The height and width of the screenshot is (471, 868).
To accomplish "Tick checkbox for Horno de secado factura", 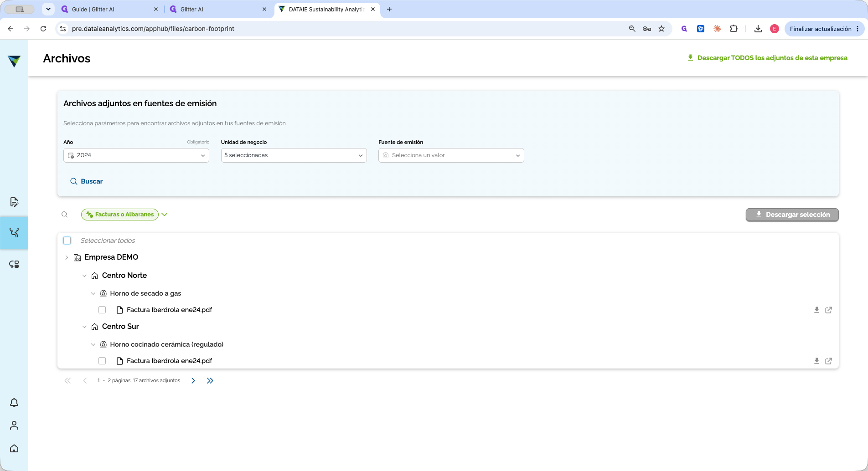I will [102, 310].
